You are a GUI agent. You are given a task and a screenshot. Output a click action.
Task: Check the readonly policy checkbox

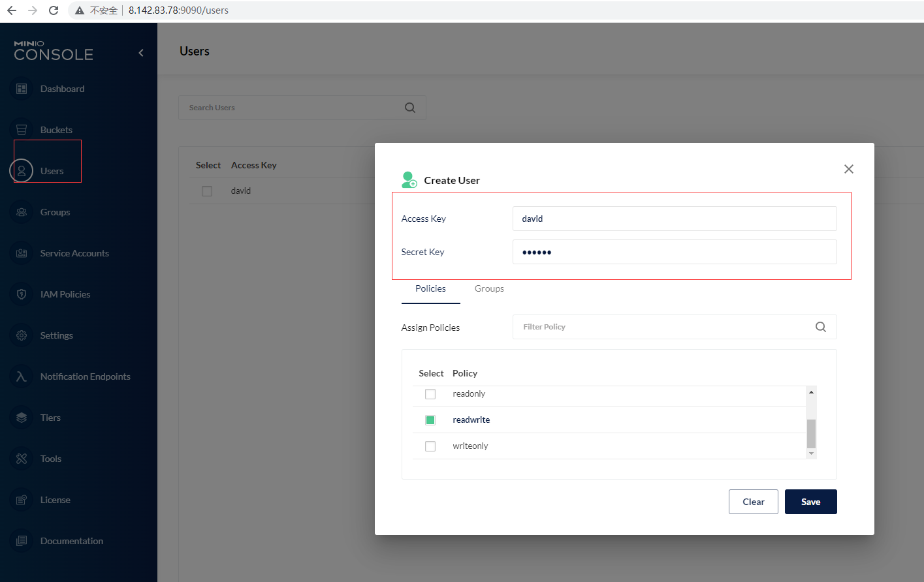click(x=430, y=394)
